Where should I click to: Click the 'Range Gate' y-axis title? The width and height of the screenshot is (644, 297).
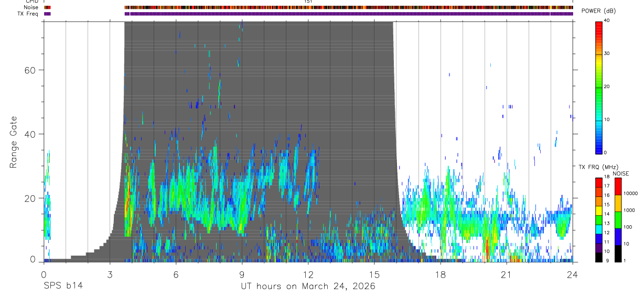click(13, 142)
